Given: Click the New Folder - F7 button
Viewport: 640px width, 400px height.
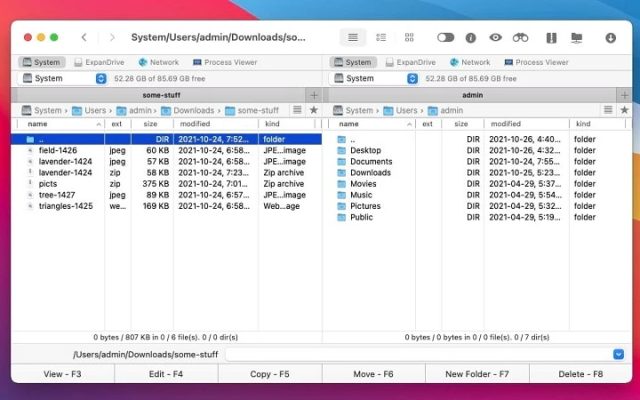Looking at the screenshot, I should click(476, 373).
